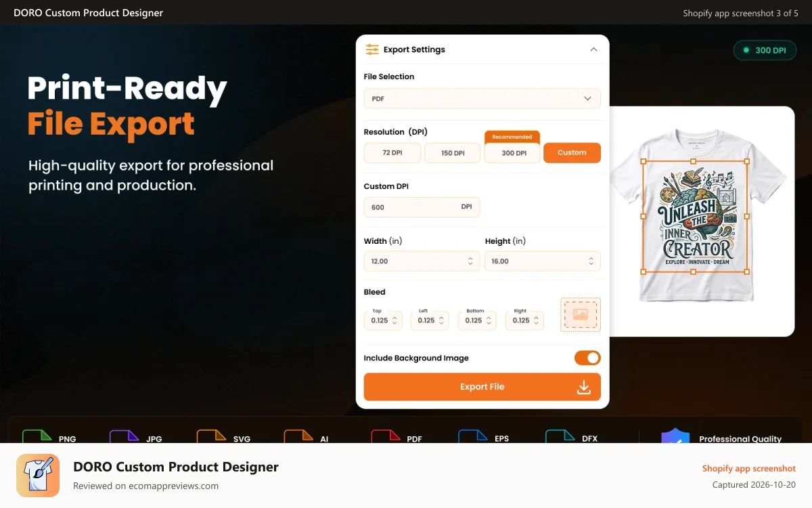Choose the recommended 300 DPI option

512,153
